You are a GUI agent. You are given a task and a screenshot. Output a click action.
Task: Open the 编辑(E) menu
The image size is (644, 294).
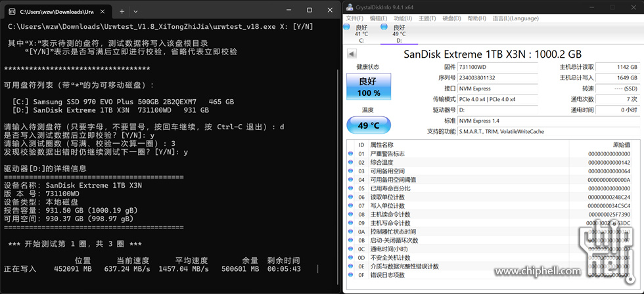tap(379, 18)
